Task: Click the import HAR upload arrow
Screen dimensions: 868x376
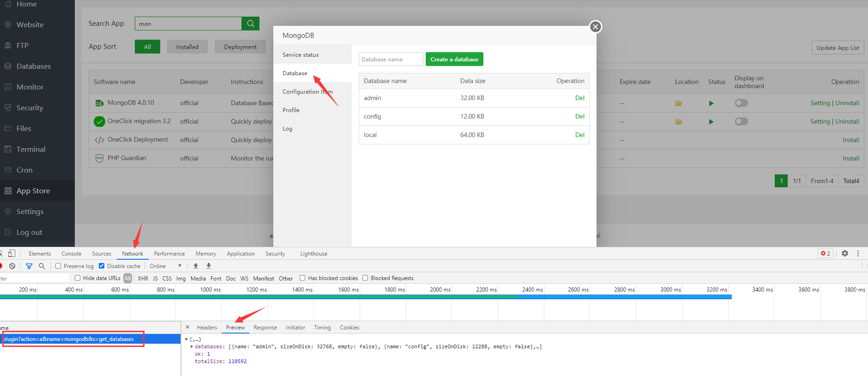Action: point(196,266)
